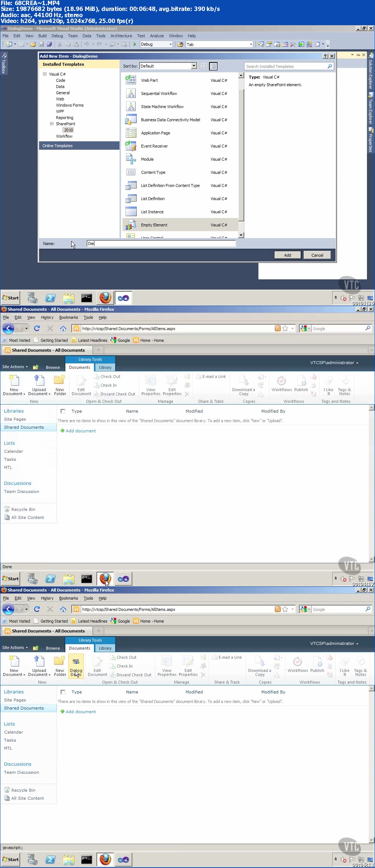The width and height of the screenshot is (375, 868).
Task: Click template list scrollbar up arrow
Action: (241, 75)
